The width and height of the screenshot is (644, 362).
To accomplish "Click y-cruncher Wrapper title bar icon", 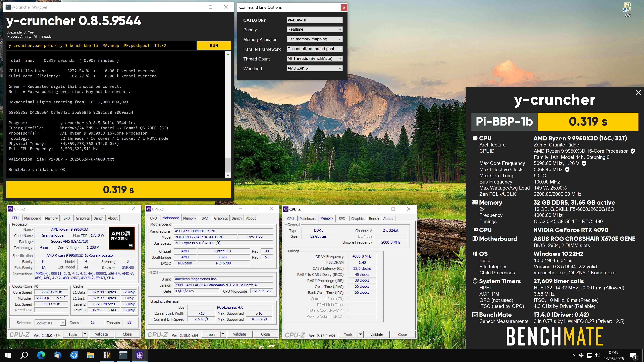I will (x=8, y=7).
